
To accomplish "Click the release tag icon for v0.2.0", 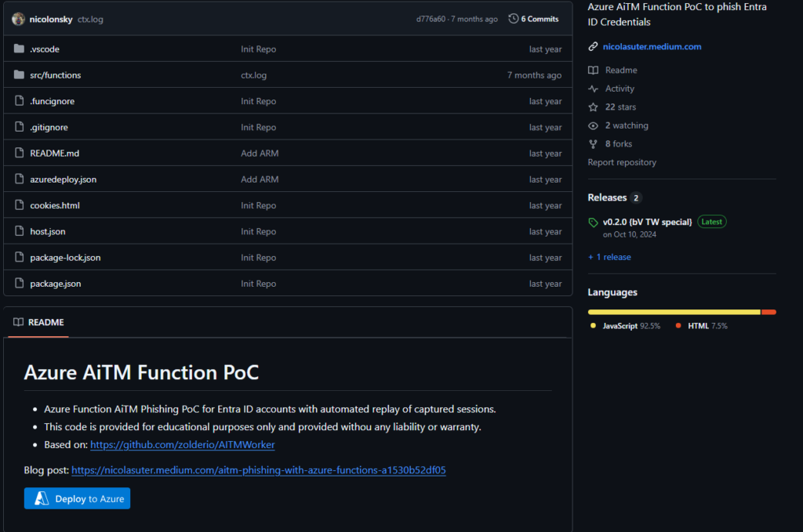I will click(593, 222).
